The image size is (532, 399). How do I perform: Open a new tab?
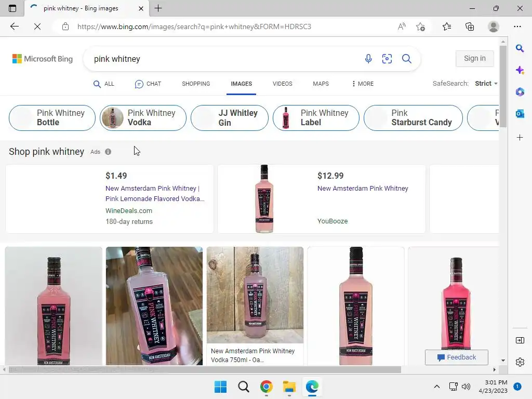[158, 8]
